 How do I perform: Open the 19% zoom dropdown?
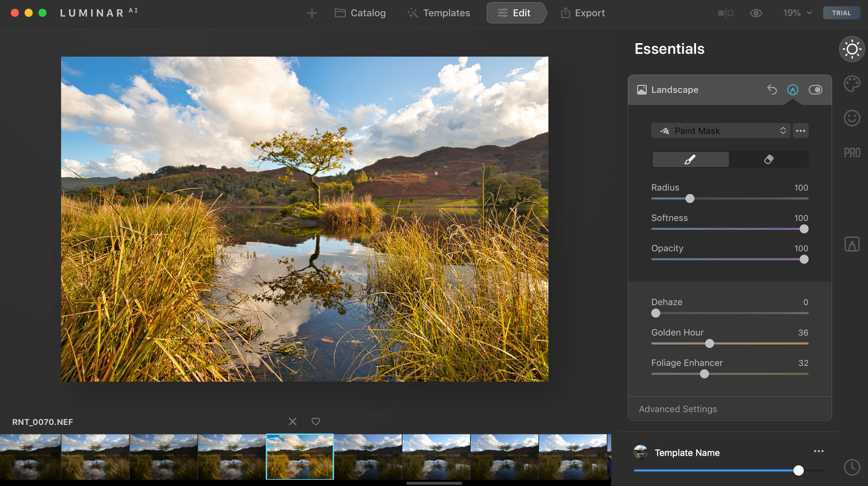(x=798, y=13)
